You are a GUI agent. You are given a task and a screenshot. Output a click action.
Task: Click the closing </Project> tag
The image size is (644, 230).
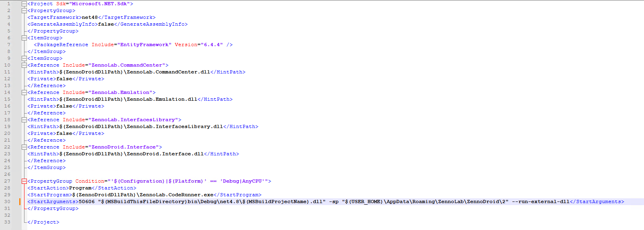[x=43, y=222]
